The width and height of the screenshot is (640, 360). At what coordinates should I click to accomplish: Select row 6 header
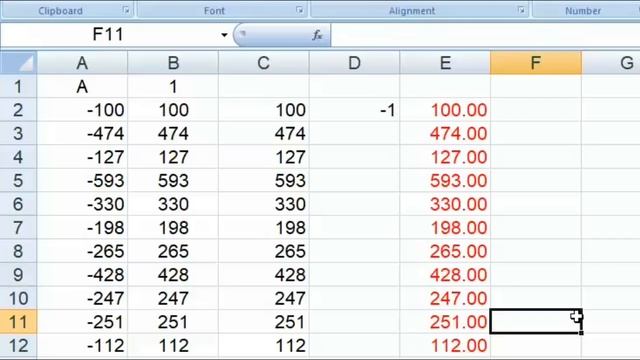(18, 204)
